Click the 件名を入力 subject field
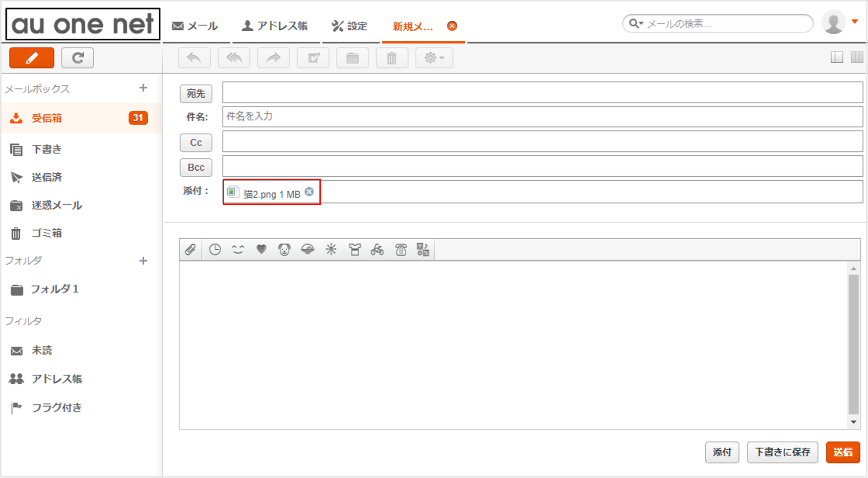Viewport: 868px width, 478px height. (543, 117)
